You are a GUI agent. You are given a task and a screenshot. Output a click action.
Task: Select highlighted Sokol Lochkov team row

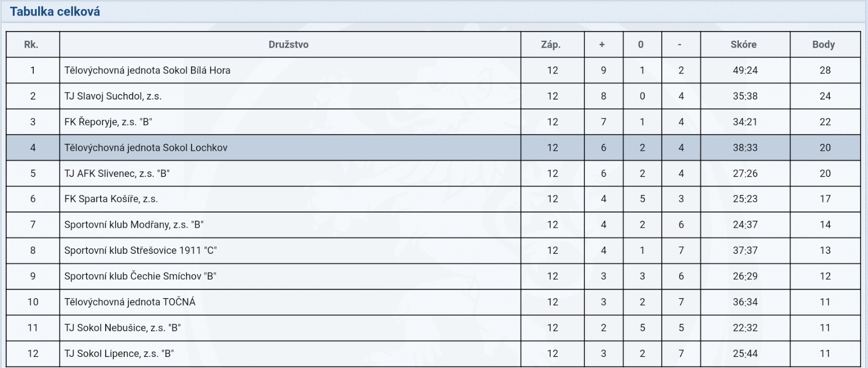click(433, 147)
